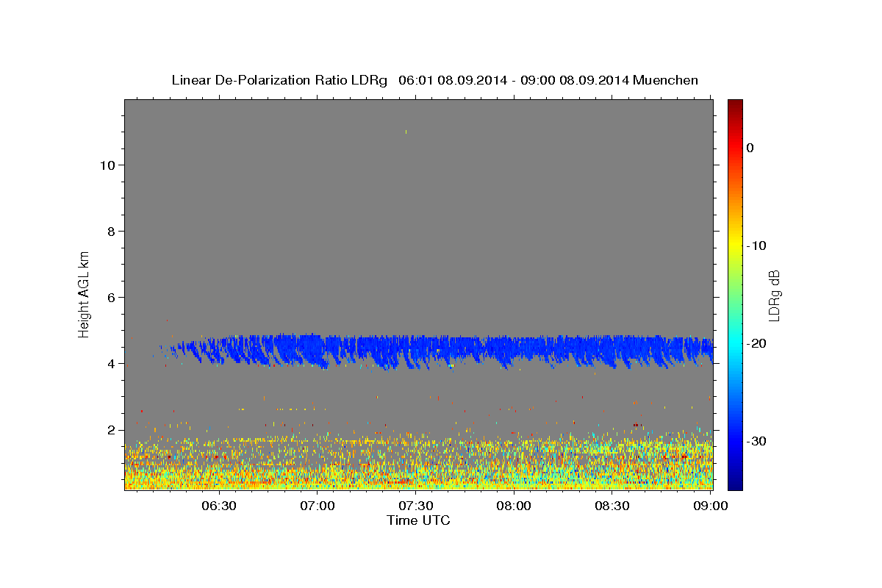The height and width of the screenshot is (588, 882).
Task: Click the 08:30 time tick label
Action: (612, 506)
